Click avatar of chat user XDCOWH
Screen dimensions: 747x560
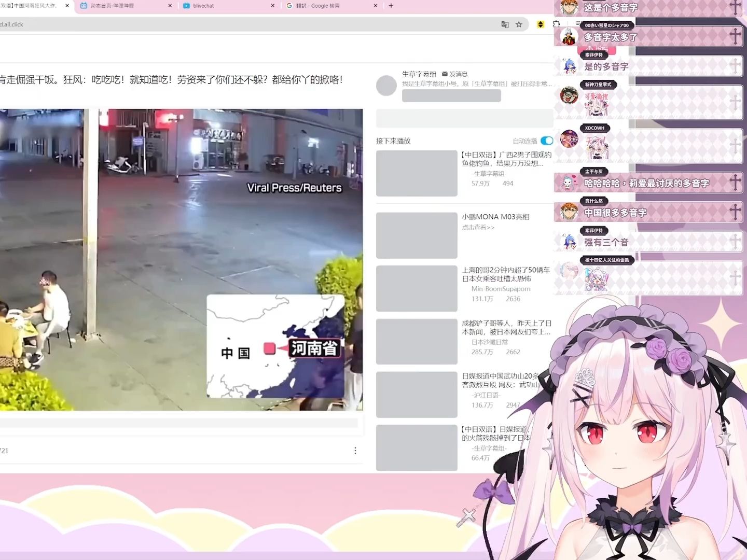pos(569,139)
